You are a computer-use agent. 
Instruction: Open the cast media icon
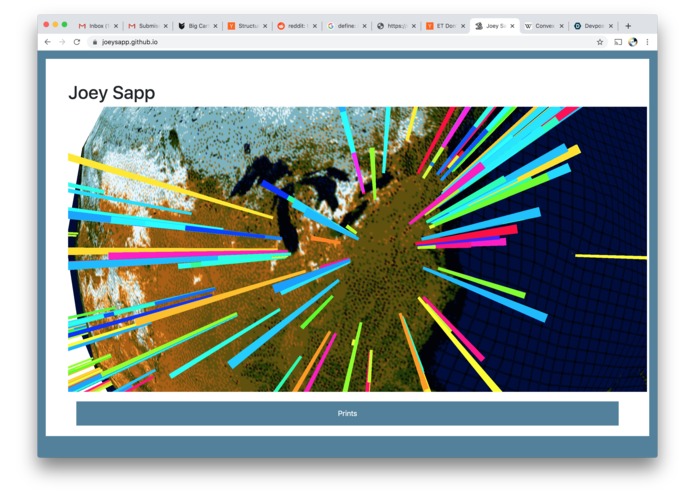click(618, 42)
